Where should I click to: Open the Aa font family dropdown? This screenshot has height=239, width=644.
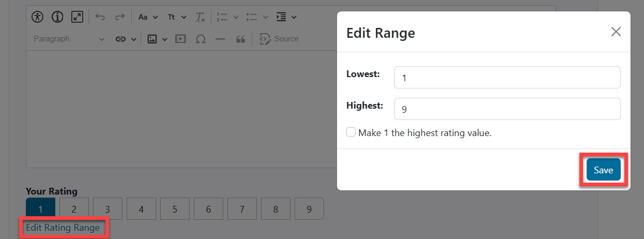pyautogui.click(x=148, y=17)
